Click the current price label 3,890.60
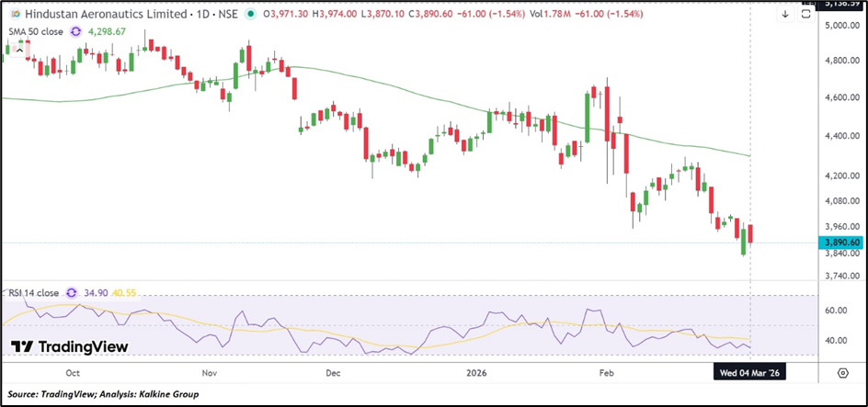Image resolution: width=868 pixels, height=407 pixels. pyautogui.click(x=842, y=243)
